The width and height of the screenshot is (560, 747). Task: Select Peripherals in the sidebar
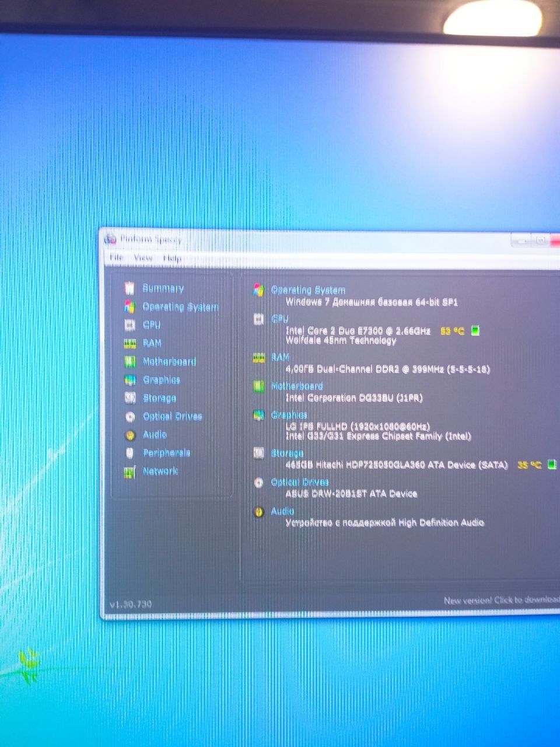167,453
